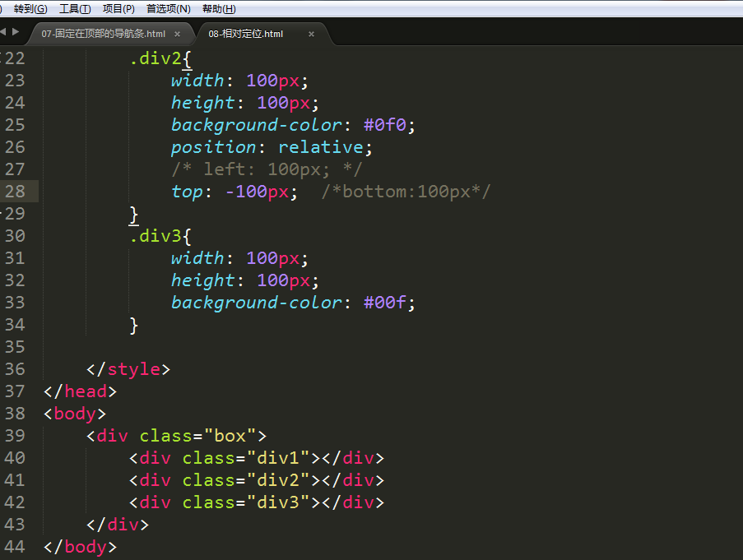Click the 'position' property name

point(213,147)
